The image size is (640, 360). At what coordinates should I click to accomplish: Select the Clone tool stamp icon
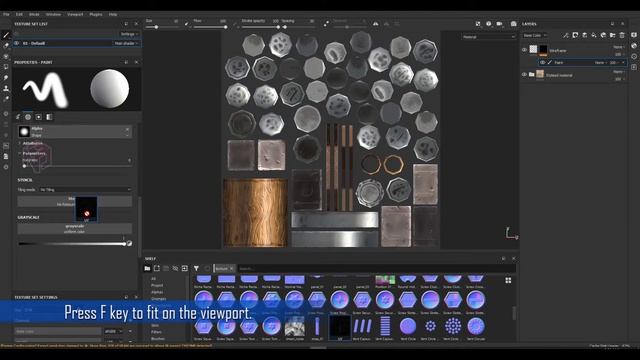click(6, 88)
